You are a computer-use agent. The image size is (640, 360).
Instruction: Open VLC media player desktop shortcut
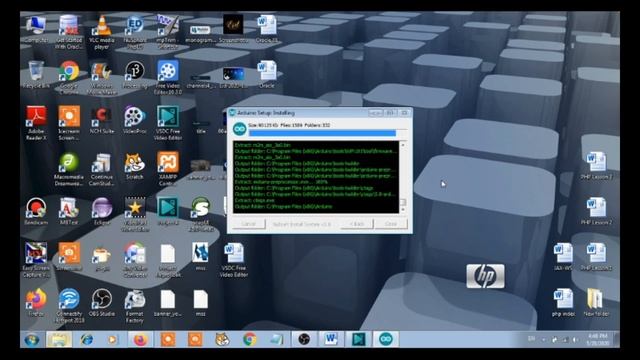(x=102, y=33)
